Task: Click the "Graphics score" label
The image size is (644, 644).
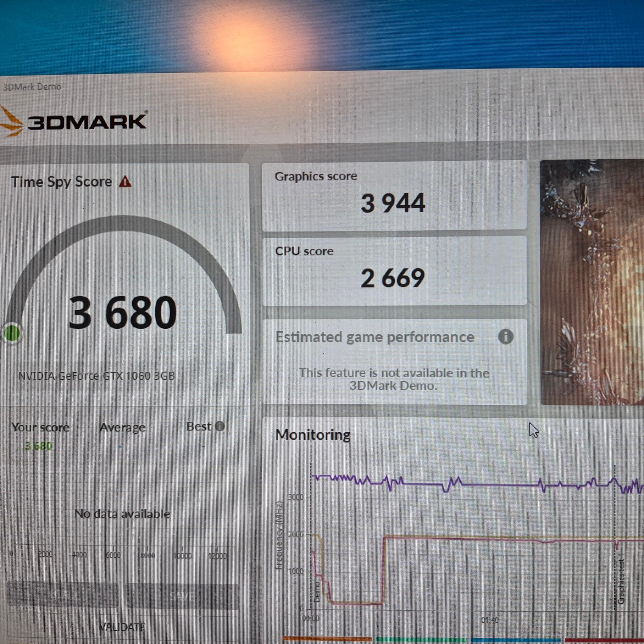Action: point(316,176)
